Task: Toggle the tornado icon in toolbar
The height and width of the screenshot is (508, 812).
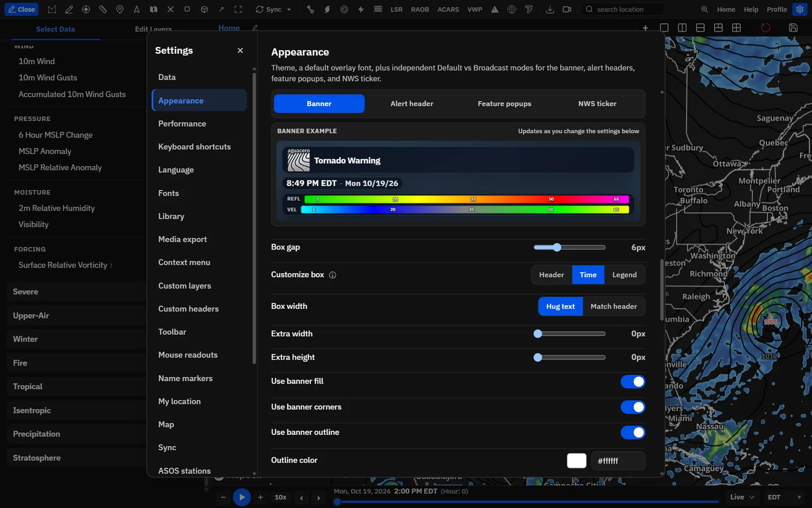Action: [x=529, y=9]
